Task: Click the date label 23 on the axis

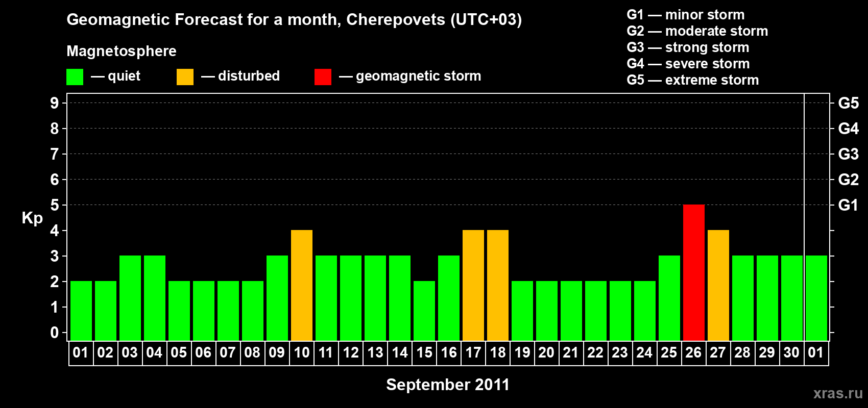Action: 620,353
